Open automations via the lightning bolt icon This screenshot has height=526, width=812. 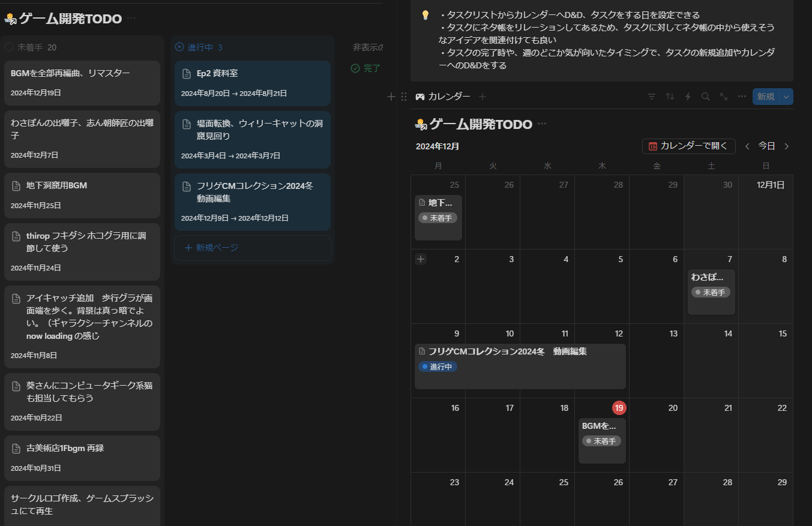pyautogui.click(x=688, y=97)
